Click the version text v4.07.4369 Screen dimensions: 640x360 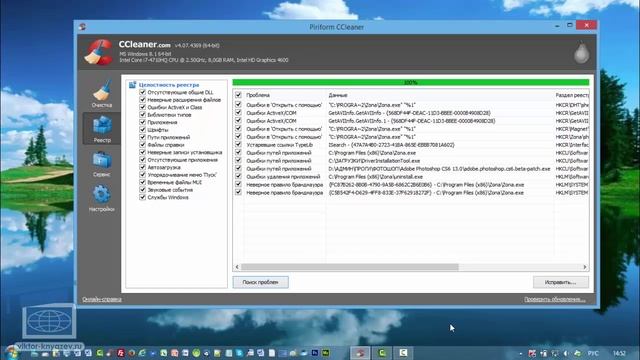click(x=197, y=45)
